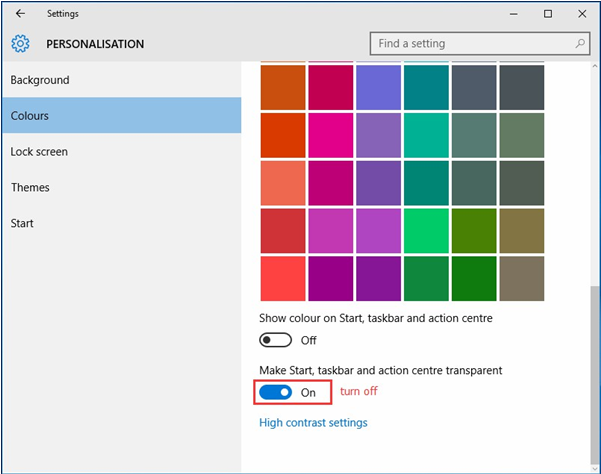The image size is (601, 474).
Task: Pick the orchid pink-purple swatch in fourth row
Action: (x=331, y=231)
